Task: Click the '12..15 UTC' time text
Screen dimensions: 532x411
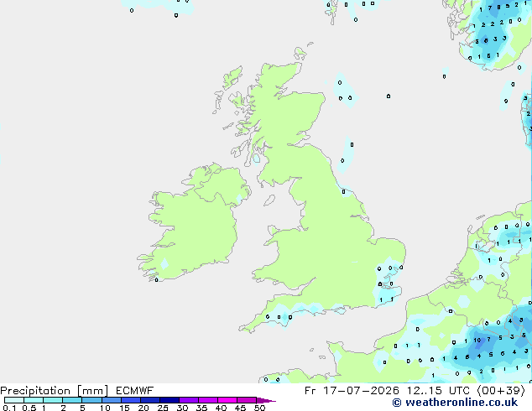Action: [x=438, y=391]
